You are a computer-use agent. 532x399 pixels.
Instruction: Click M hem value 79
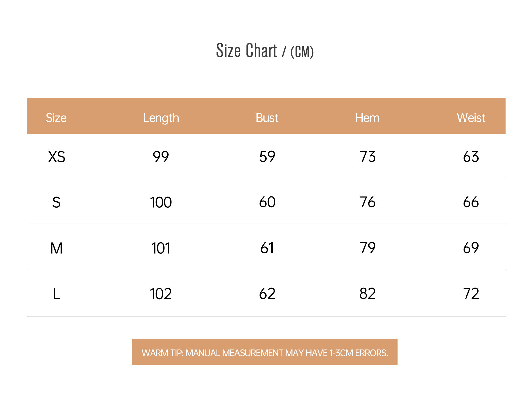tap(368, 248)
